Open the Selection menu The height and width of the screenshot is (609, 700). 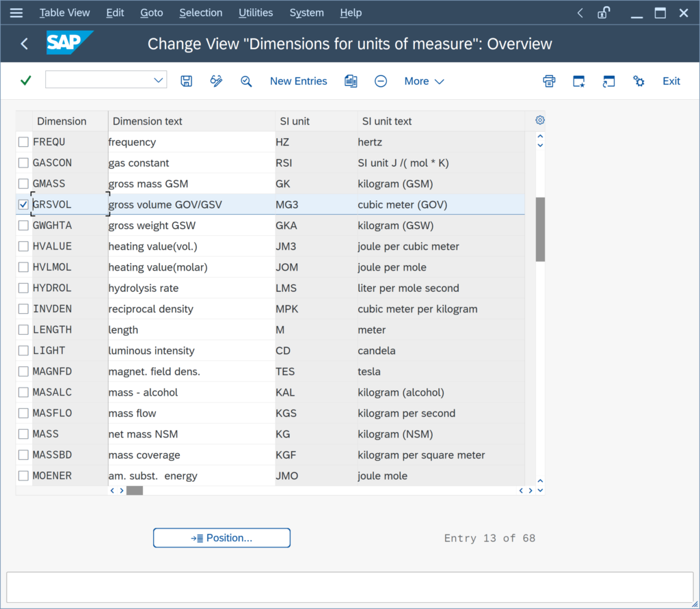click(x=200, y=12)
